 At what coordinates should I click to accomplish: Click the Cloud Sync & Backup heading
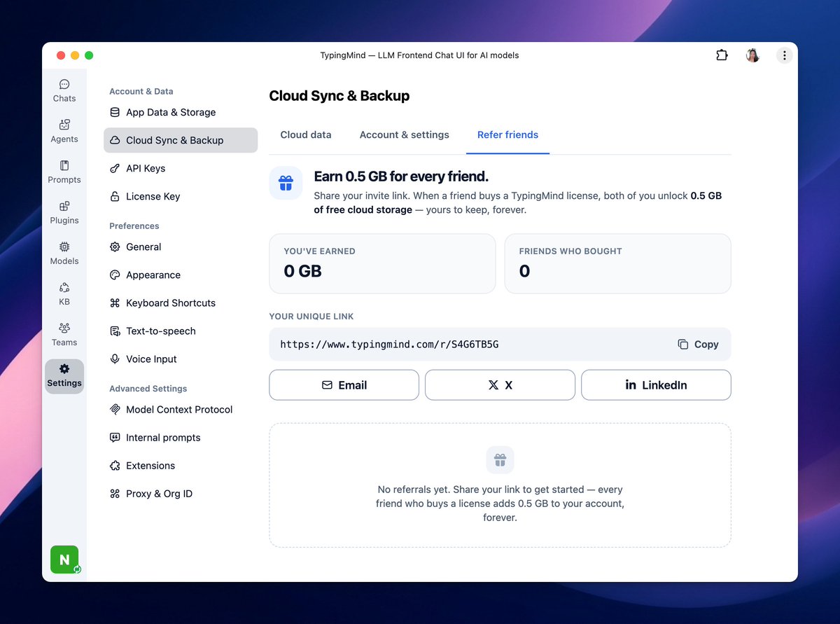pyautogui.click(x=339, y=96)
